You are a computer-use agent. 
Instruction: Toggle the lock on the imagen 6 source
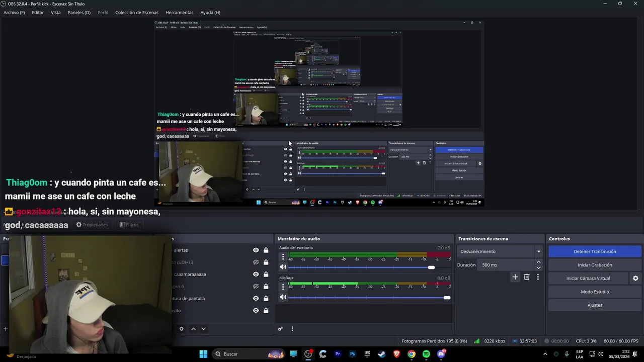coord(266,287)
